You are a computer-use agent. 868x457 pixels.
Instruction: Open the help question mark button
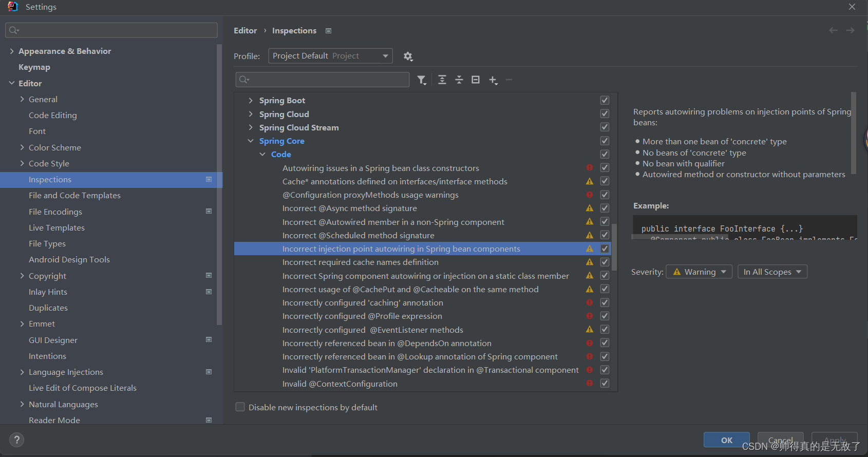coord(16,440)
